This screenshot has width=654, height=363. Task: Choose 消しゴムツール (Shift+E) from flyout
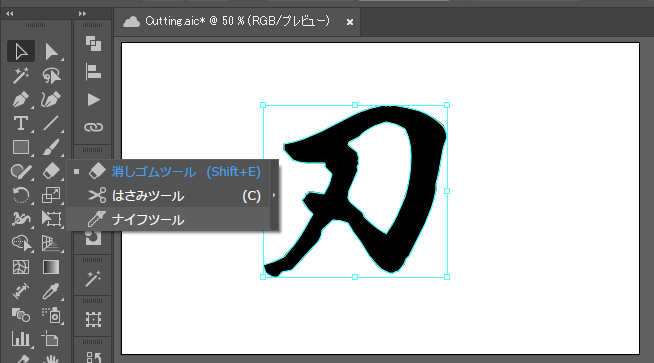click(x=169, y=171)
